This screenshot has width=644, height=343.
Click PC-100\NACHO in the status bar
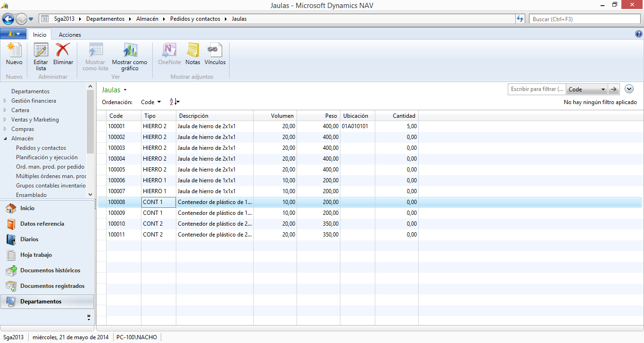tap(137, 337)
